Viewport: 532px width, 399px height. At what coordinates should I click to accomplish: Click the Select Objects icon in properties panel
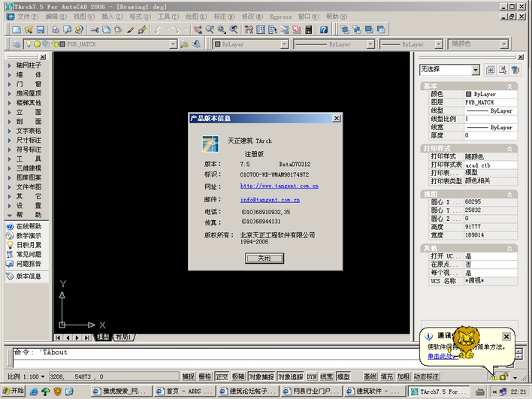coord(503,70)
